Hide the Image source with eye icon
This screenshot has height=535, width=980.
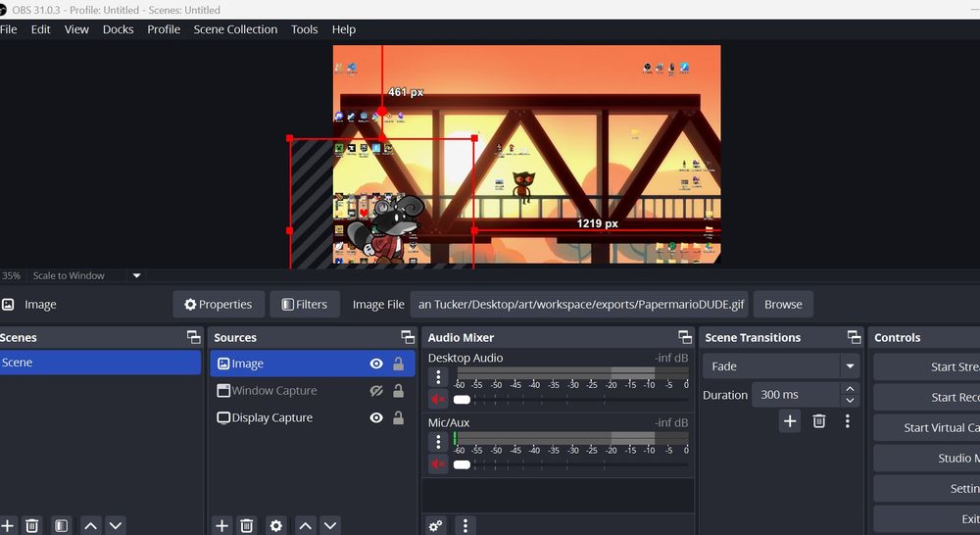(376, 364)
